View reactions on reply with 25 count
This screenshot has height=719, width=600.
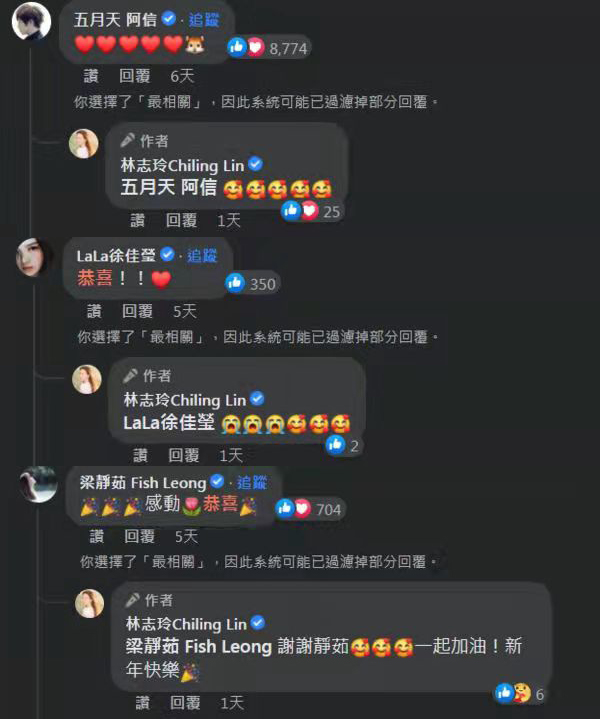[311, 211]
